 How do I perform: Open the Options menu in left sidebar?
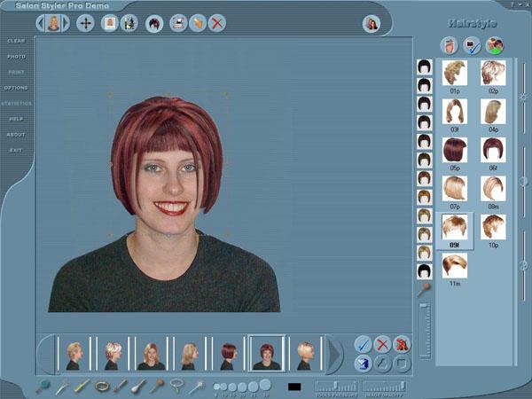coord(16,88)
